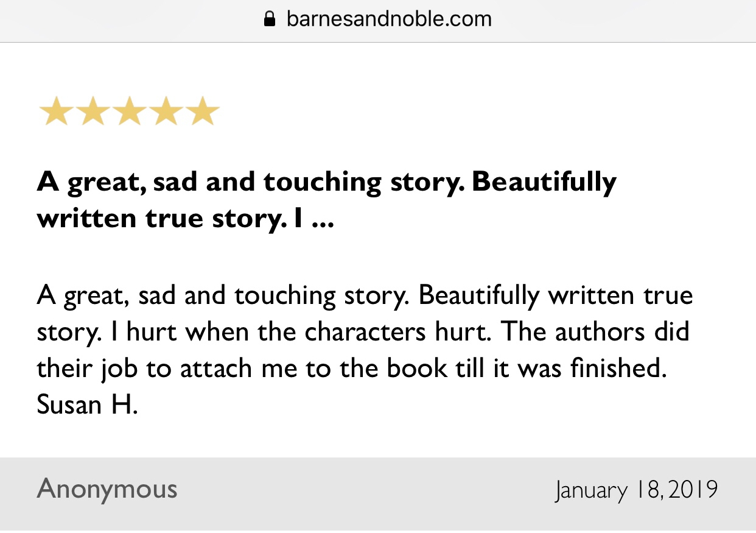Click the January 18, 2019 review date
756x533 pixels.
[636, 490]
